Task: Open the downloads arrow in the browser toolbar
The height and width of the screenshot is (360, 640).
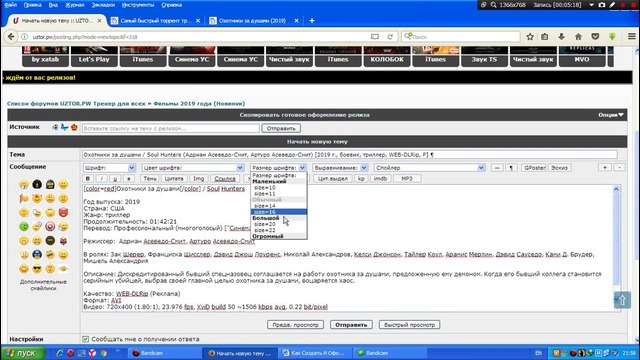Action: pos(562,37)
